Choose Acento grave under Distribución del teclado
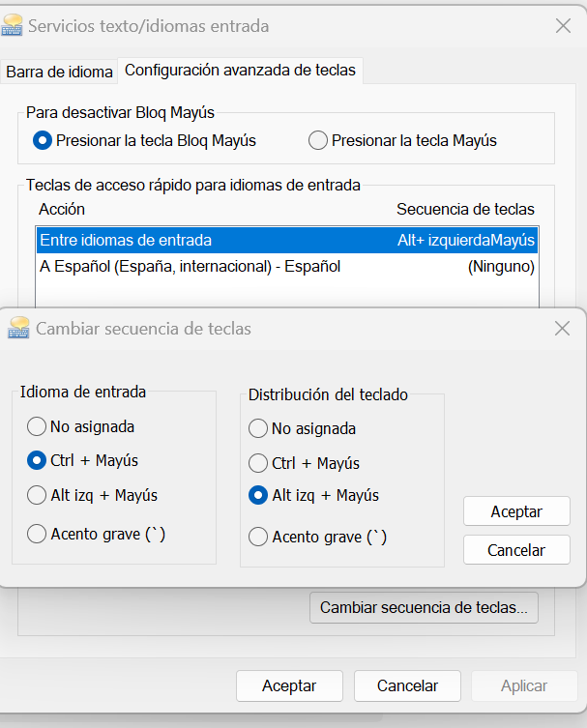The height and width of the screenshot is (728, 587). (x=258, y=537)
